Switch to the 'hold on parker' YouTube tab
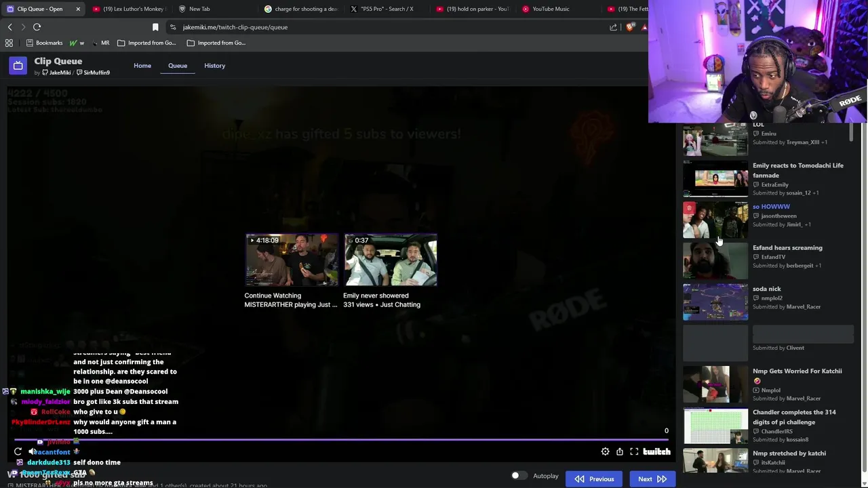Image resolution: width=868 pixels, height=488 pixels. click(x=473, y=9)
